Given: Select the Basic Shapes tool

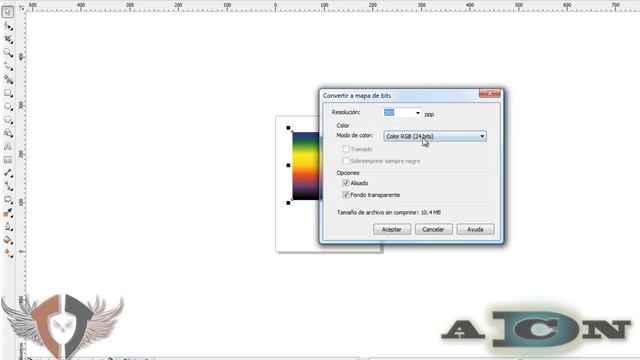Looking at the screenshot, I should [x=8, y=133].
